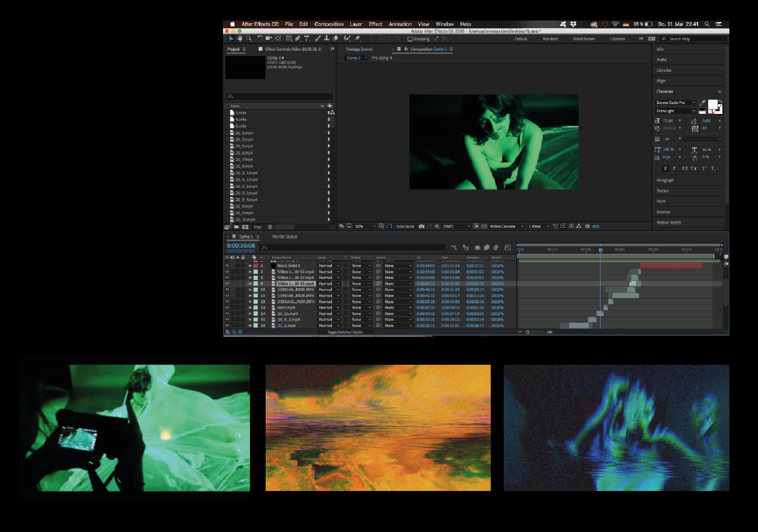Select the Clone Stamp tool
The height and width of the screenshot is (532, 758).
coord(327,38)
